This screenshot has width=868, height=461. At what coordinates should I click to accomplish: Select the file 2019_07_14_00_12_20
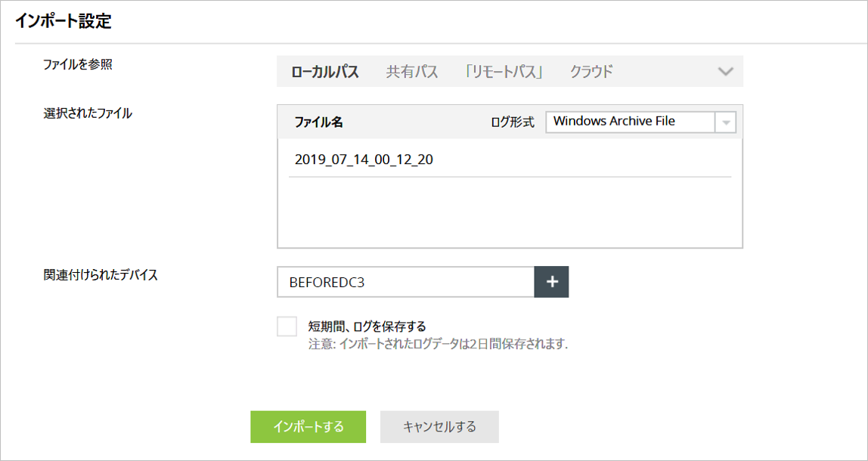coord(364,159)
